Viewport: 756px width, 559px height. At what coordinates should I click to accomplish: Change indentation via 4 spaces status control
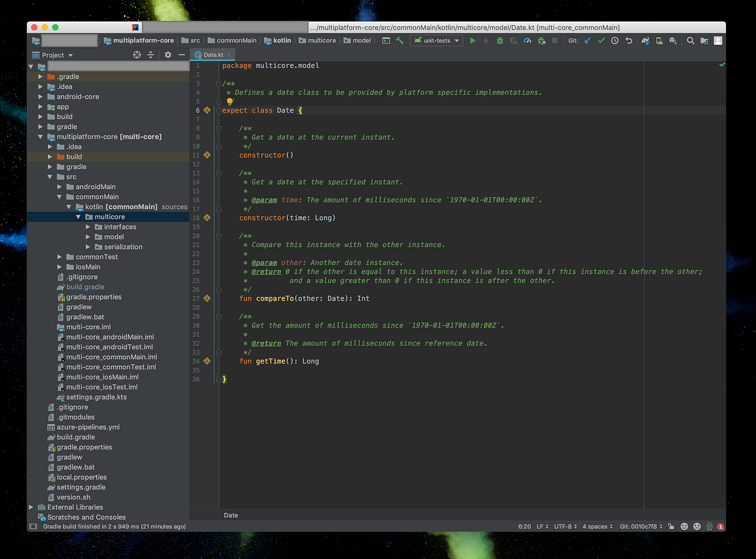(x=595, y=526)
